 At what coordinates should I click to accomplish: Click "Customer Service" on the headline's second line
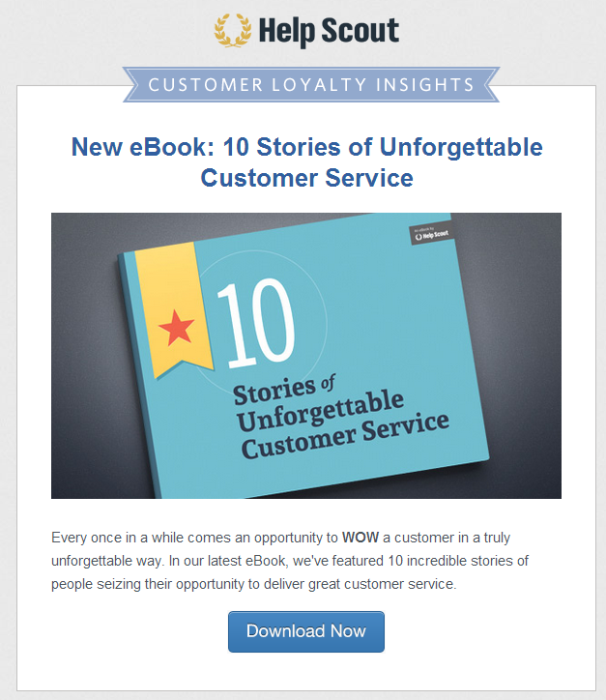[306, 178]
